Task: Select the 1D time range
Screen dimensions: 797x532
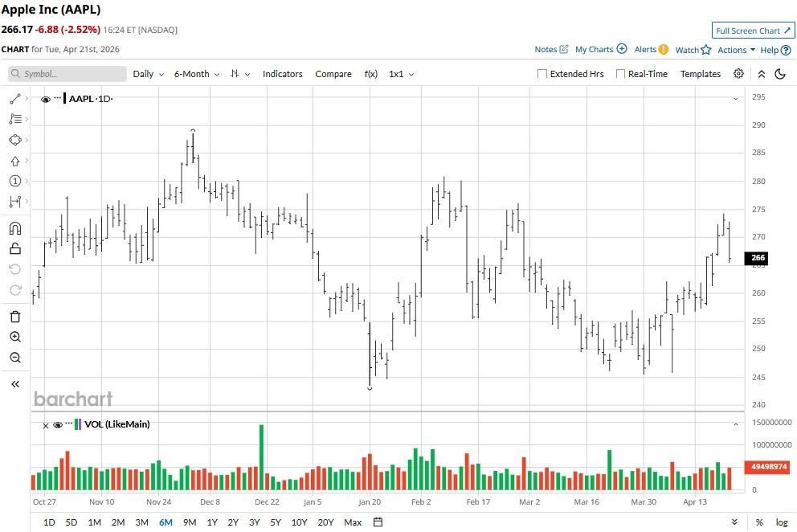Action: [49, 522]
